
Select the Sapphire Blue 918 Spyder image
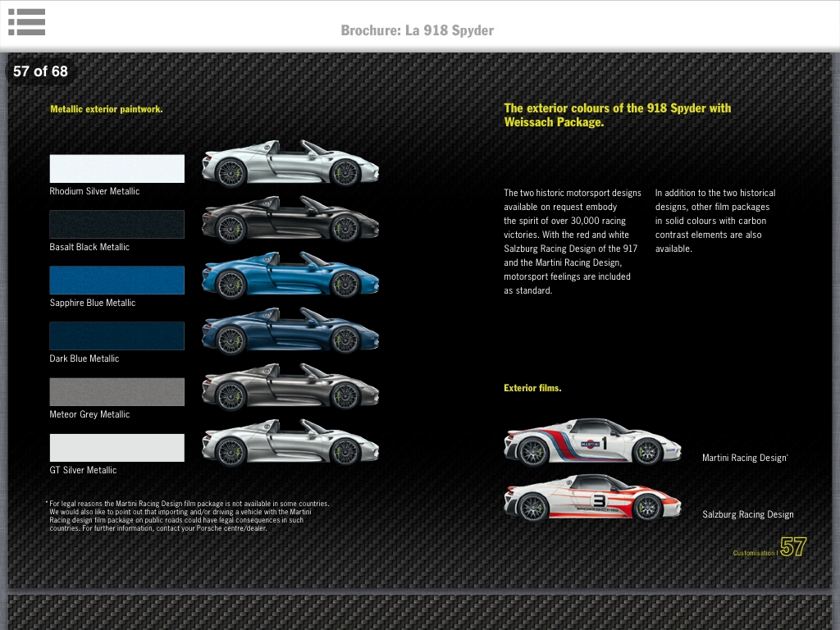pyautogui.click(x=290, y=275)
